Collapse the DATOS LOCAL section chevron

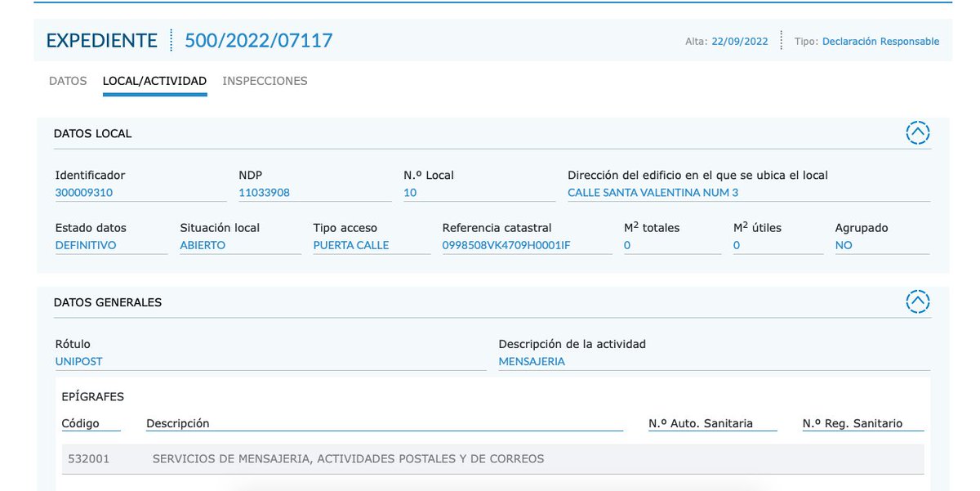tap(918, 132)
